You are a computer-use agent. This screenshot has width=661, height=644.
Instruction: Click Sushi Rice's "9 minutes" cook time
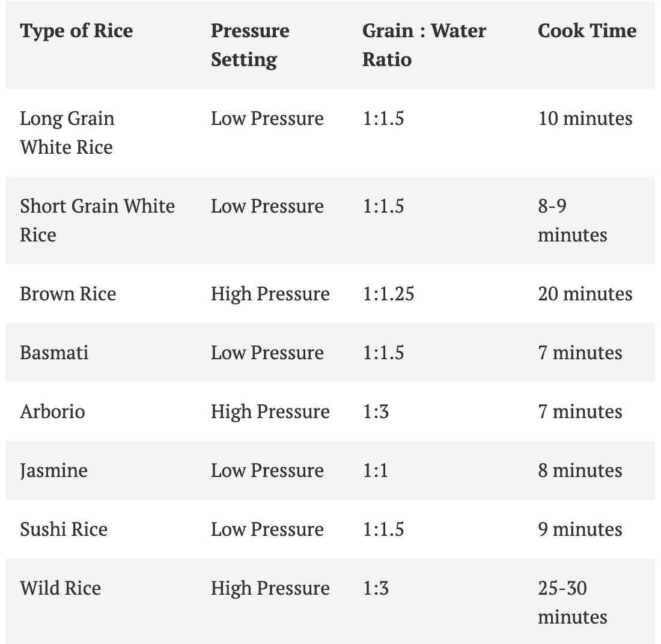[580, 529]
